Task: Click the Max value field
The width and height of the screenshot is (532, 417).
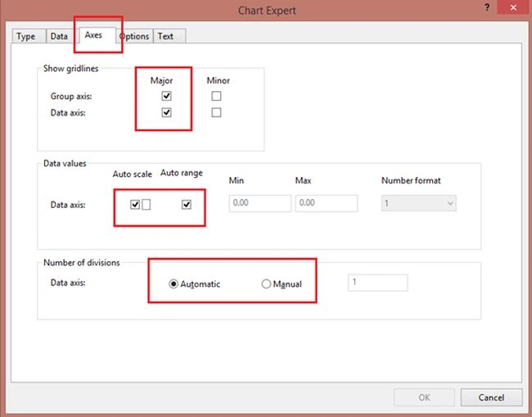Action: (326, 203)
